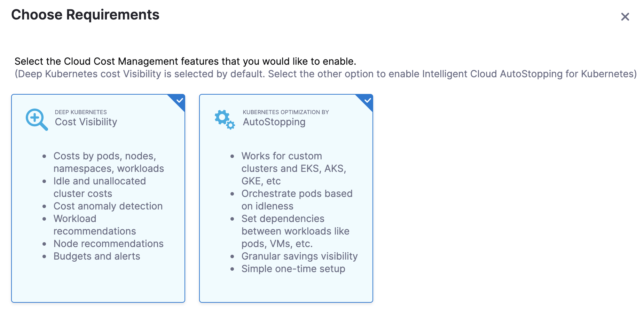Click 'Idle and unallocated cluster costs' item
This screenshot has height=309, width=644.
click(100, 187)
